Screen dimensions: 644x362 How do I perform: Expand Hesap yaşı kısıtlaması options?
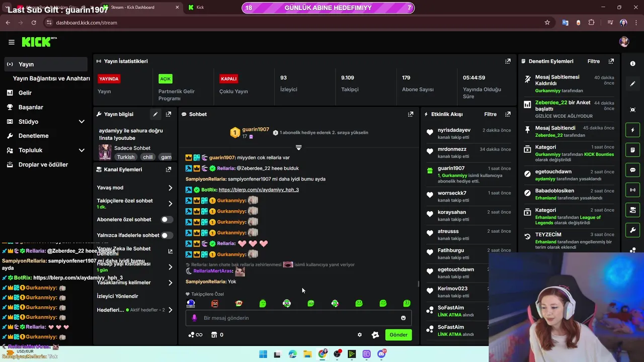[x=170, y=267]
